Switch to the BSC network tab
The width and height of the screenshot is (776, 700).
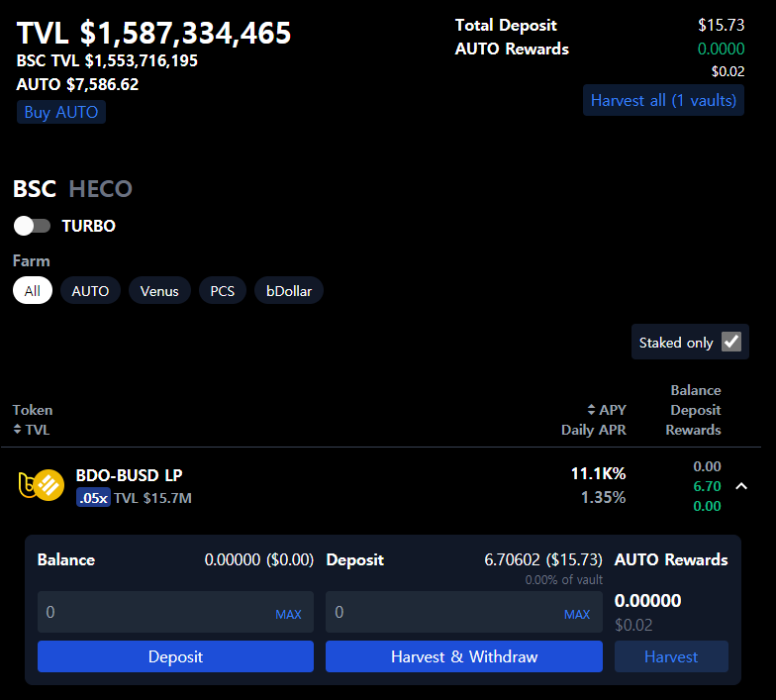[35, 188]
